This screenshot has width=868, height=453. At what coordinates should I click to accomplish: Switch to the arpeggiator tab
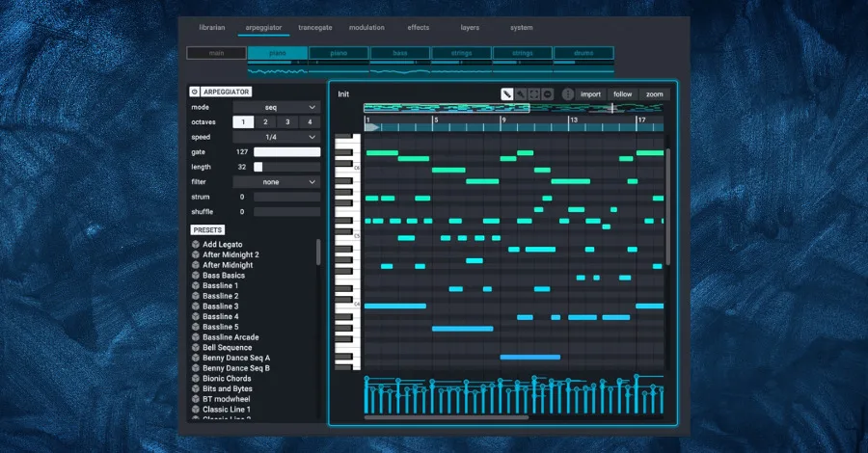point(263,28)
